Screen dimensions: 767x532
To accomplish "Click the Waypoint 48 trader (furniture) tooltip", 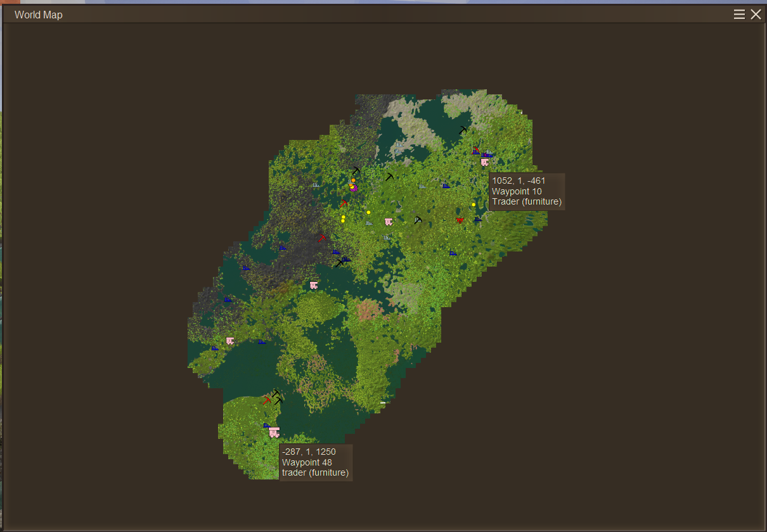I will 316,462.
